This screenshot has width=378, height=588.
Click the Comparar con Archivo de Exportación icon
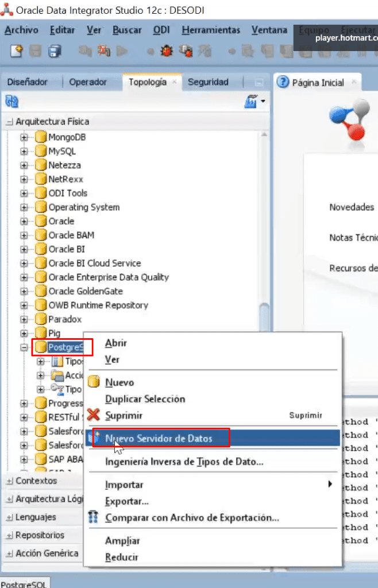click(93, 517)
